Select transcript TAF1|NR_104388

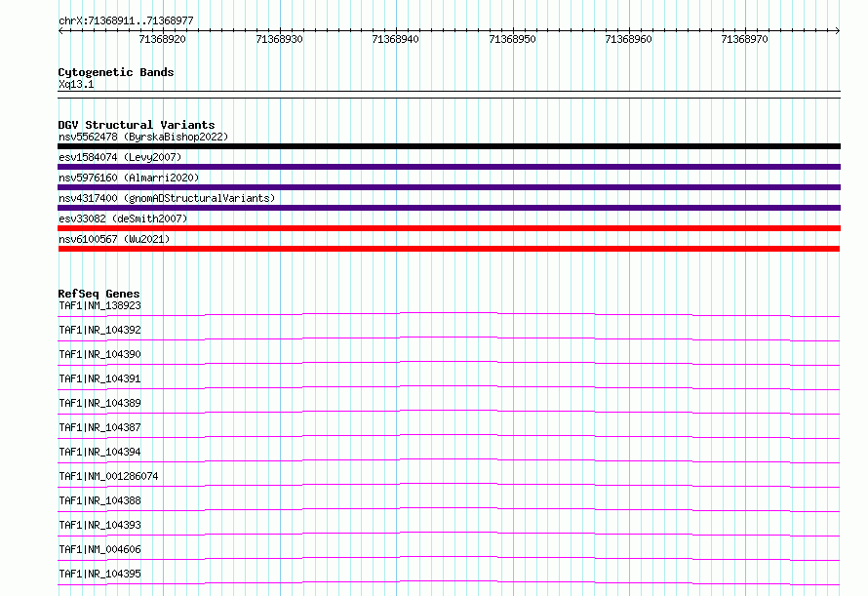point(99,500)
